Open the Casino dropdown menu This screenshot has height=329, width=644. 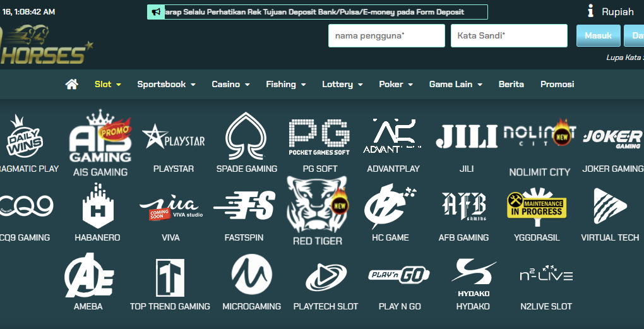230,84
